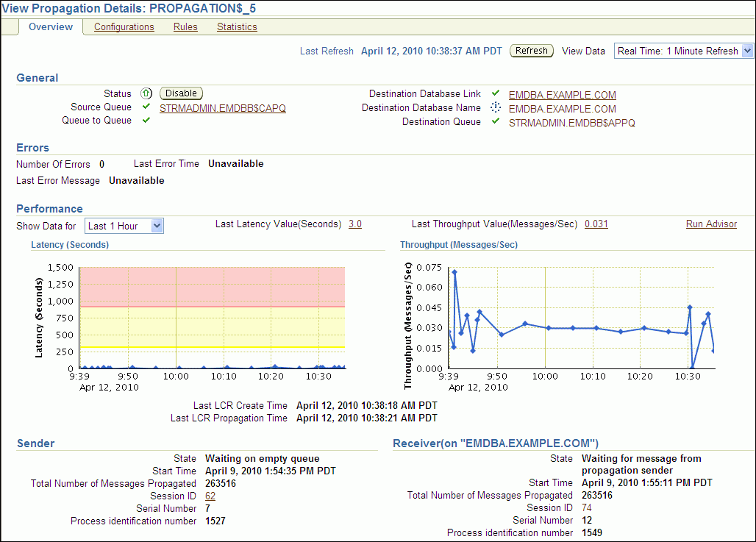Image resolution: width=756 pixels, height=542 pixels.
Task: Click the Destination Queue checkmark icon
Action: pyautogui.click(x=496, y=121)
